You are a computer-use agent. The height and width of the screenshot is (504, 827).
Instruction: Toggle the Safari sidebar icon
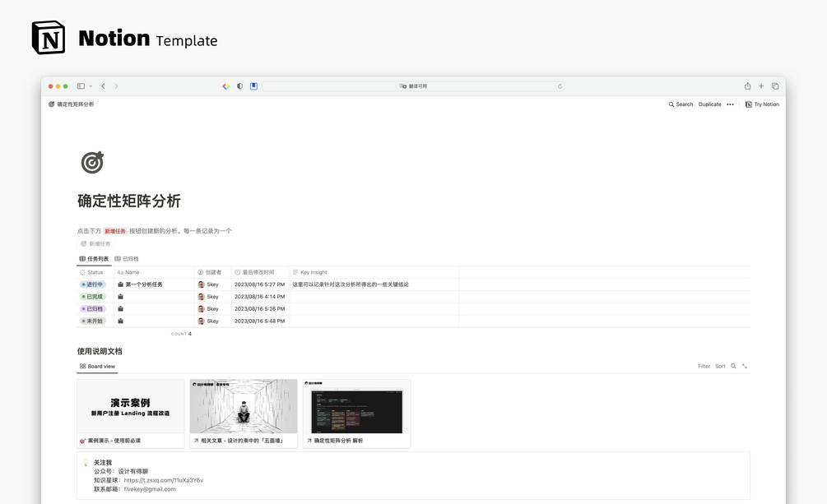[x=81, y=86]
